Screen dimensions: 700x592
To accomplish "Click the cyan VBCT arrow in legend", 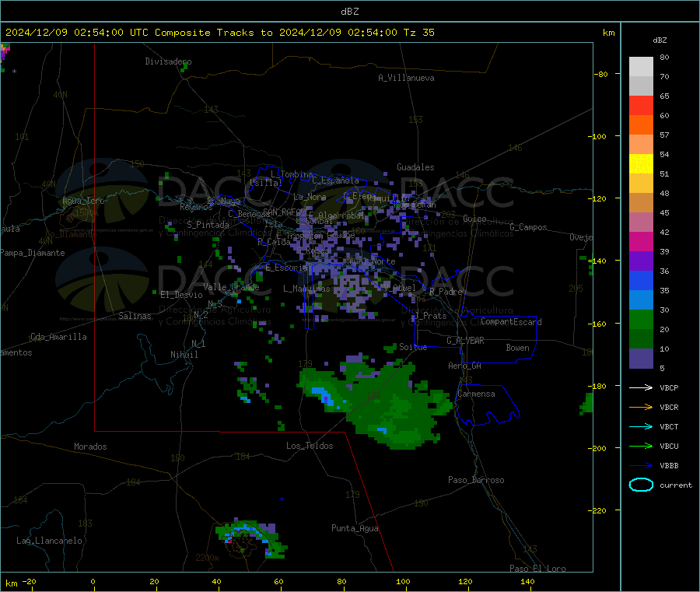I will (641, 426).
